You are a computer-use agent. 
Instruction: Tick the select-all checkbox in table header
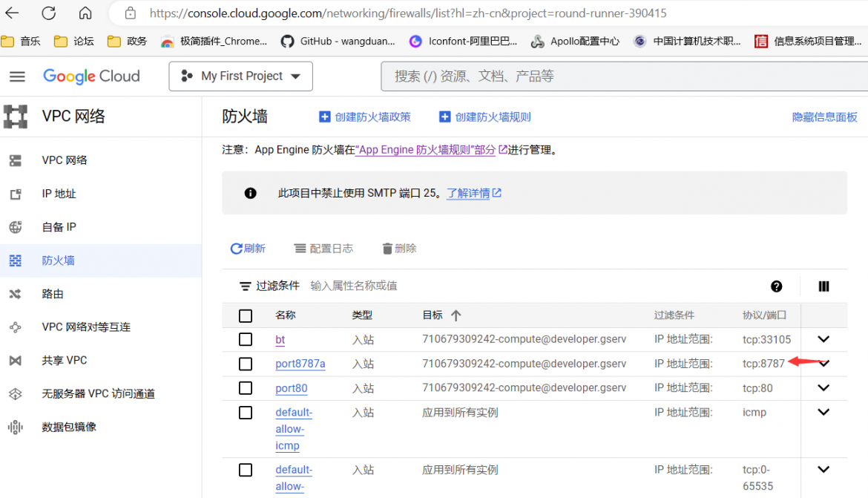[x=246, y=315]
